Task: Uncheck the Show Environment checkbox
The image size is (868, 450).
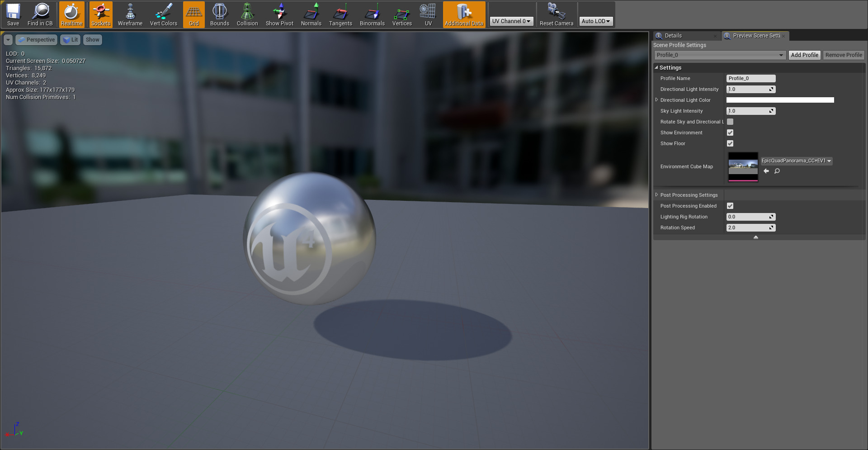Action: click(730, 133)
